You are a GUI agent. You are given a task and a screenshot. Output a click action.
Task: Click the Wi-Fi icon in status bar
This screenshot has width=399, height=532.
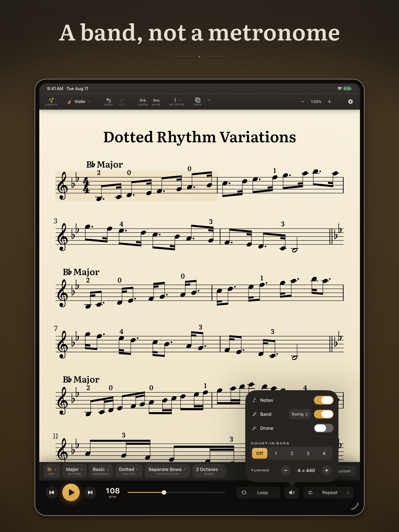339,88
